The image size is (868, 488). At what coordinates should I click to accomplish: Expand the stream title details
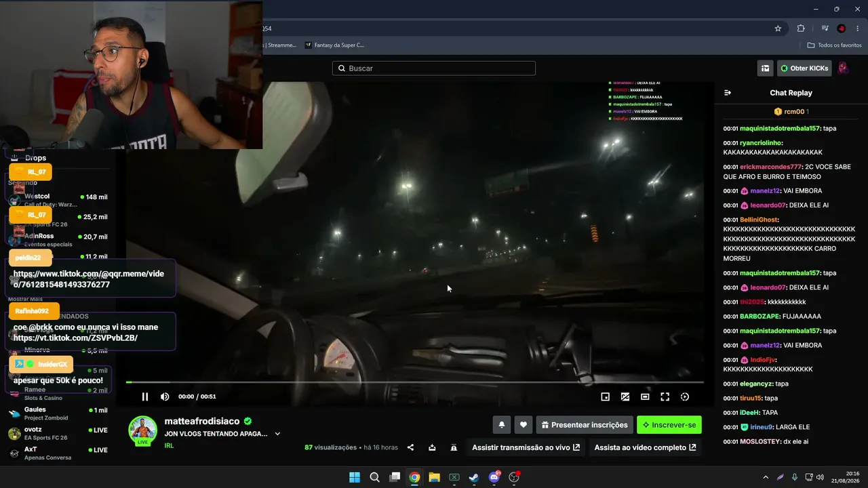[277, 434]
